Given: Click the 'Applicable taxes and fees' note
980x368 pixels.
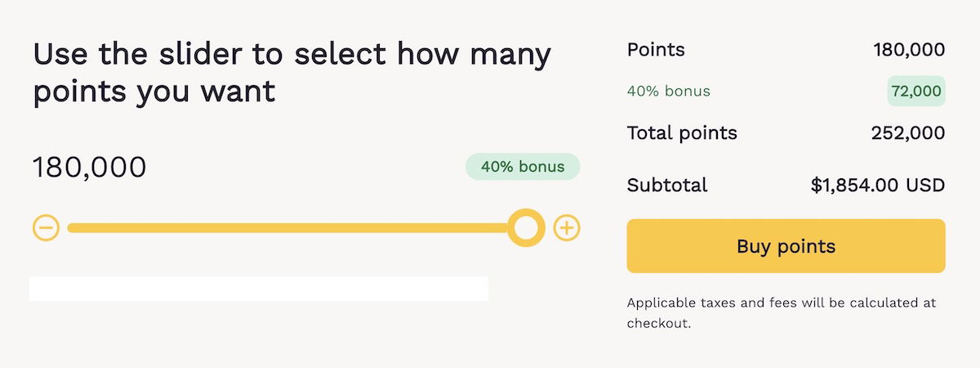Looking at the screenshot, I should point(782,303).
